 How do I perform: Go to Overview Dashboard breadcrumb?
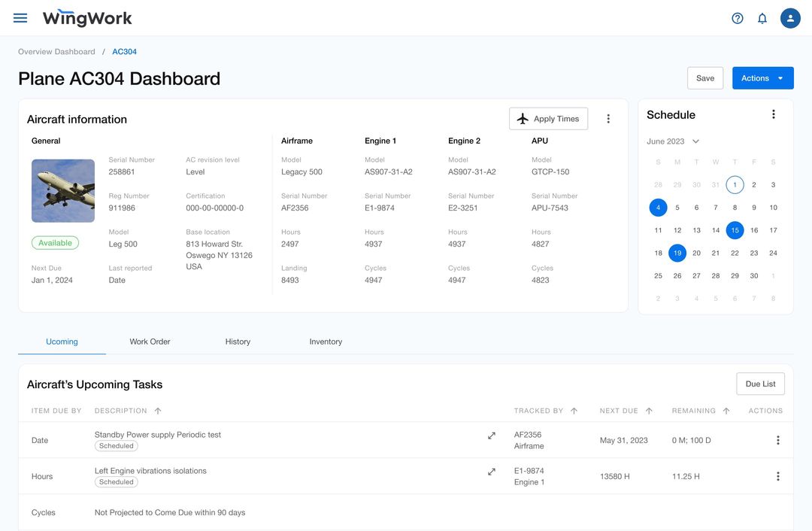point(56,52)
